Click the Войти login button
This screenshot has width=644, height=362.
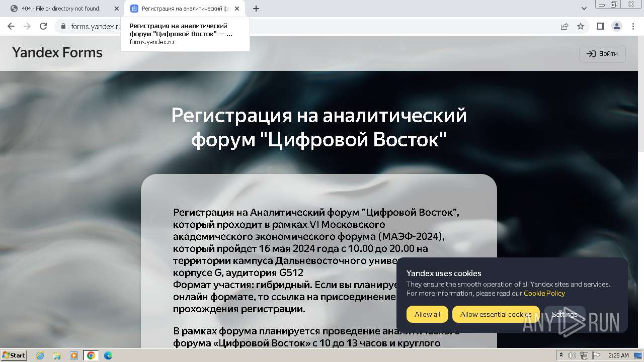point(602,54)
